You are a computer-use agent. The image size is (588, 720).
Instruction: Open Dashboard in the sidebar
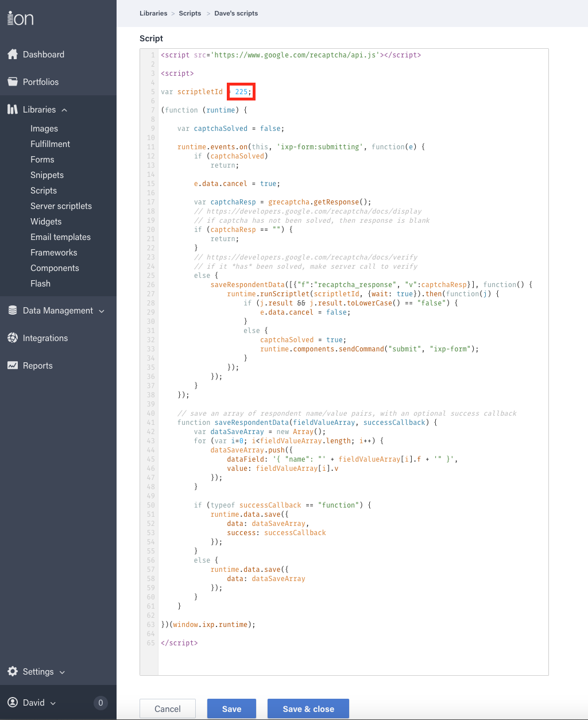pyautogui.click(x=44, y=55)
